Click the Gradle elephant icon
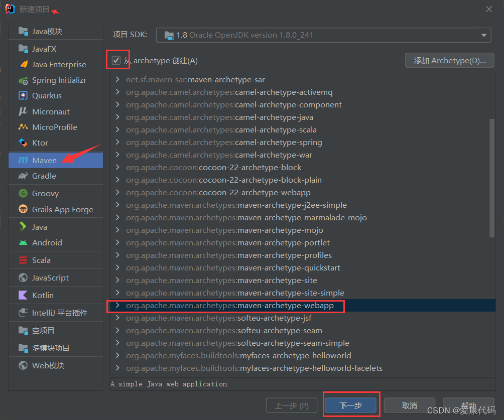Image resolution: width=504 pixels, height=420 pixels. 23,176
